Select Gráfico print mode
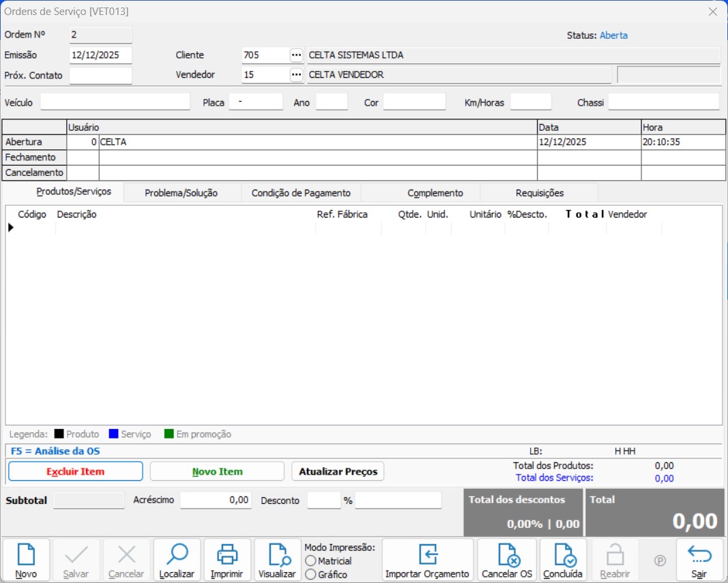The width and height of the screenshot is (728, 583). coord(311,574)
